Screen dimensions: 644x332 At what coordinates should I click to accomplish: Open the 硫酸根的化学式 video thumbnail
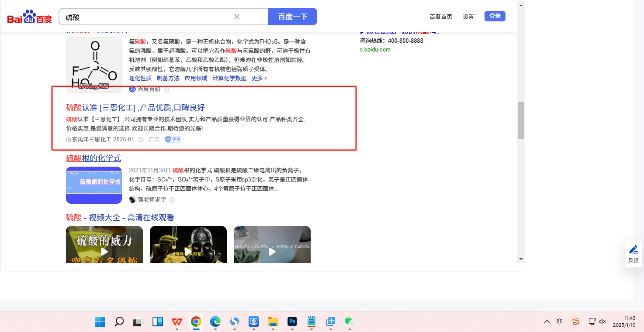[x=94, y=185]
